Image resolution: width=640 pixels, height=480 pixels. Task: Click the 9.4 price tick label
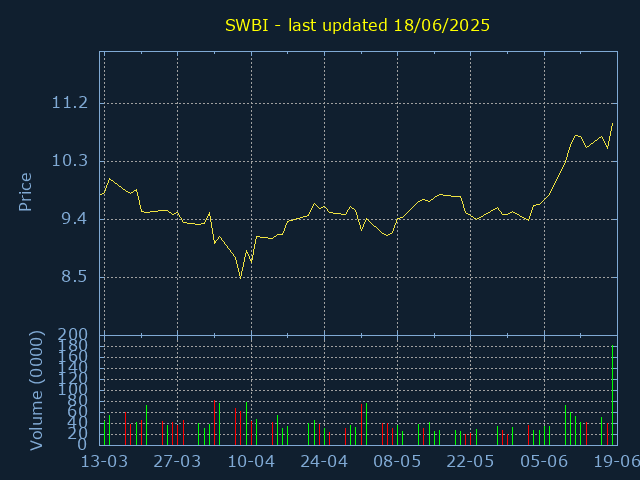coord(75,219)
